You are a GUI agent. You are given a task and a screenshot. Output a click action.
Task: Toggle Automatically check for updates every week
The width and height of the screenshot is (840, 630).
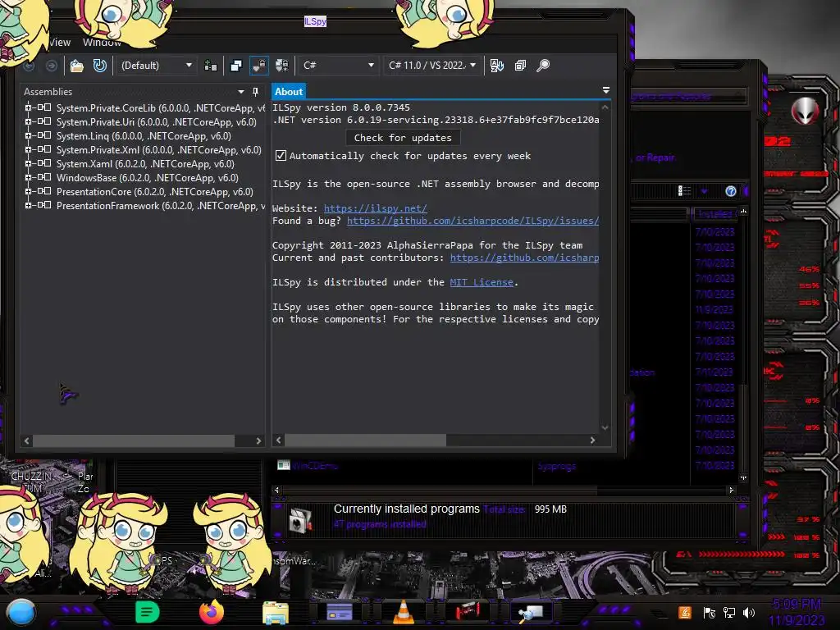point(281,156)
